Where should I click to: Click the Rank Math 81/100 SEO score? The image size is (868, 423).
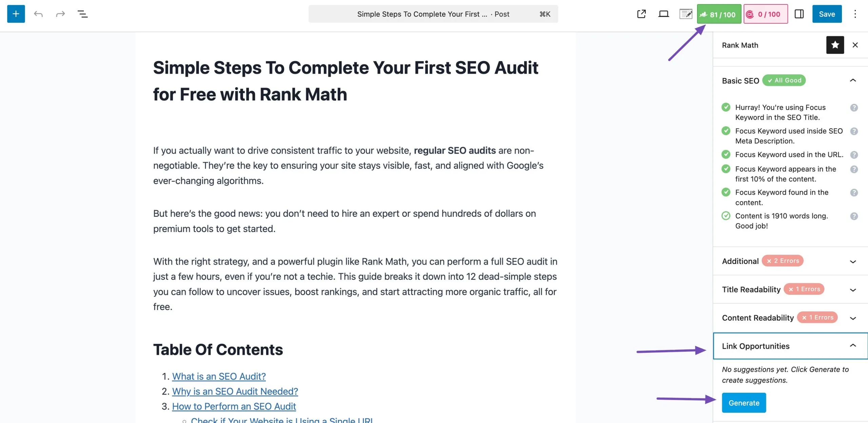coord(719,14)
